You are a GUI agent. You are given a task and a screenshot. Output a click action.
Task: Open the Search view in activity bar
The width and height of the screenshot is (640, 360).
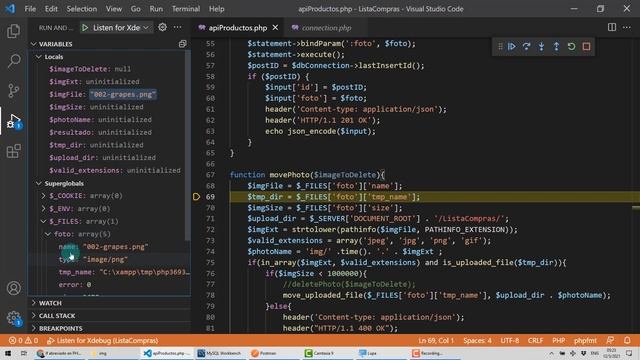click(13, 61)
